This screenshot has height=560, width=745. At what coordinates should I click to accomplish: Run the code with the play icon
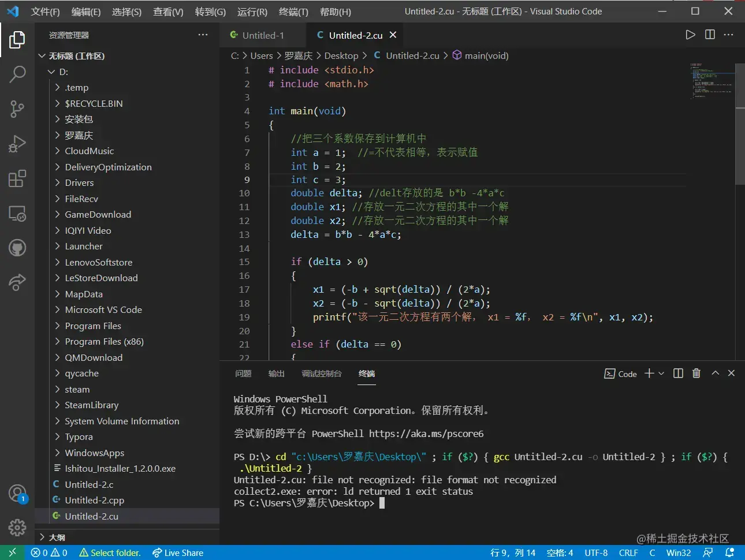click(690, 35)
